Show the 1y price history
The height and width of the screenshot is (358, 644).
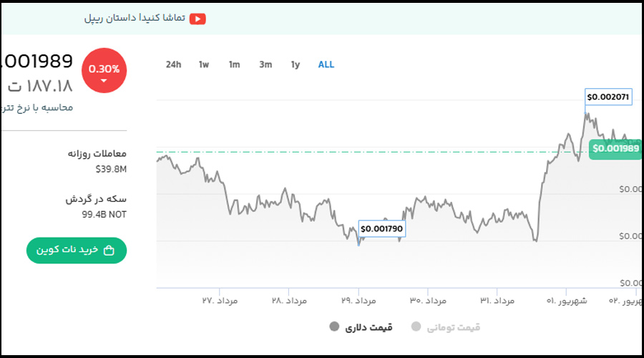296,64
